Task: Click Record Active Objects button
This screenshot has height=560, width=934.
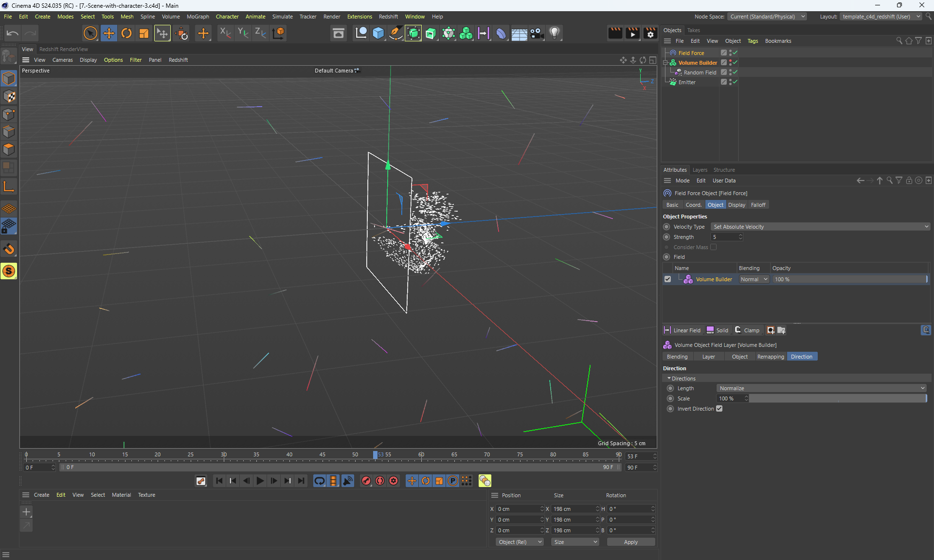Action: tap(366, 481)
